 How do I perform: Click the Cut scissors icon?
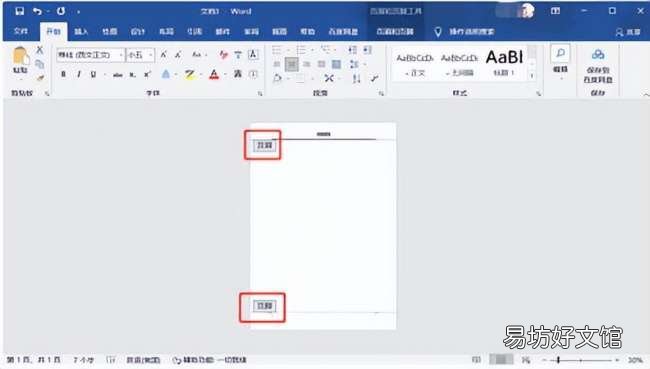click(x=40, y=50)
